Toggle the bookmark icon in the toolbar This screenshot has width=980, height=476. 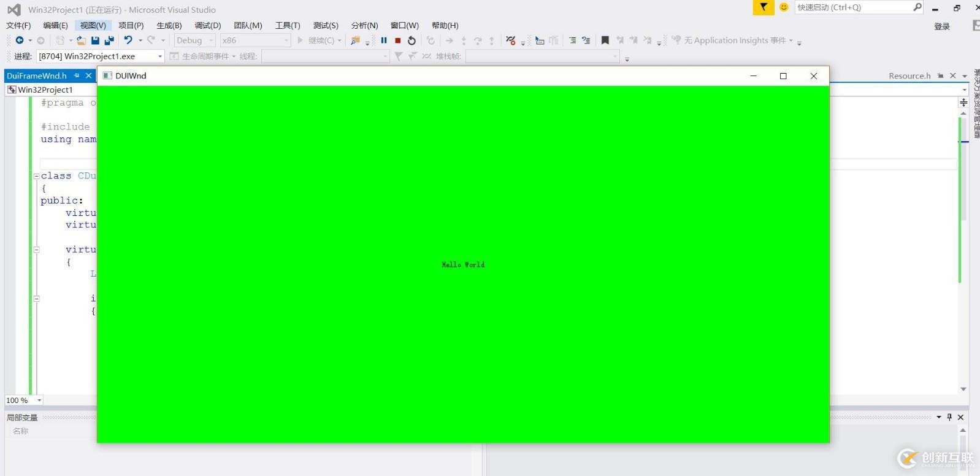point(605,40)
